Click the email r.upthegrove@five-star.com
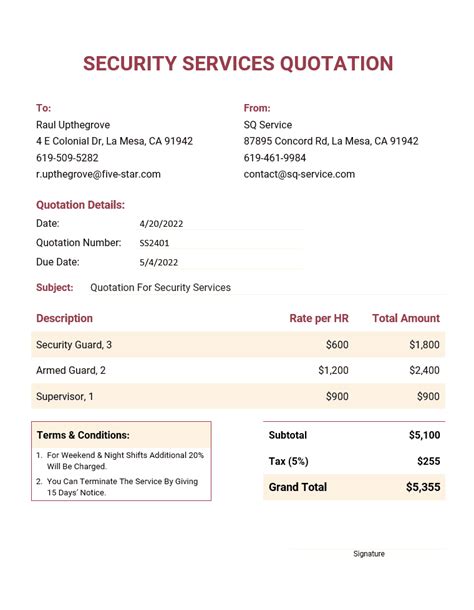Screen dimensions: 474x610 [x=98, y=174]
